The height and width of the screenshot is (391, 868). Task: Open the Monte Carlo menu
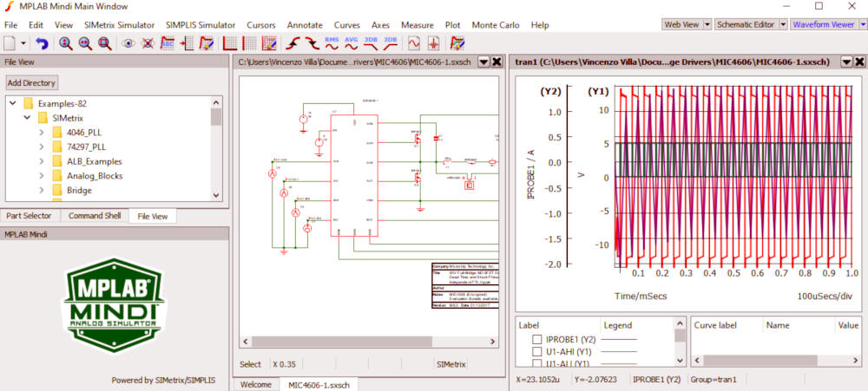click(495, 25)
